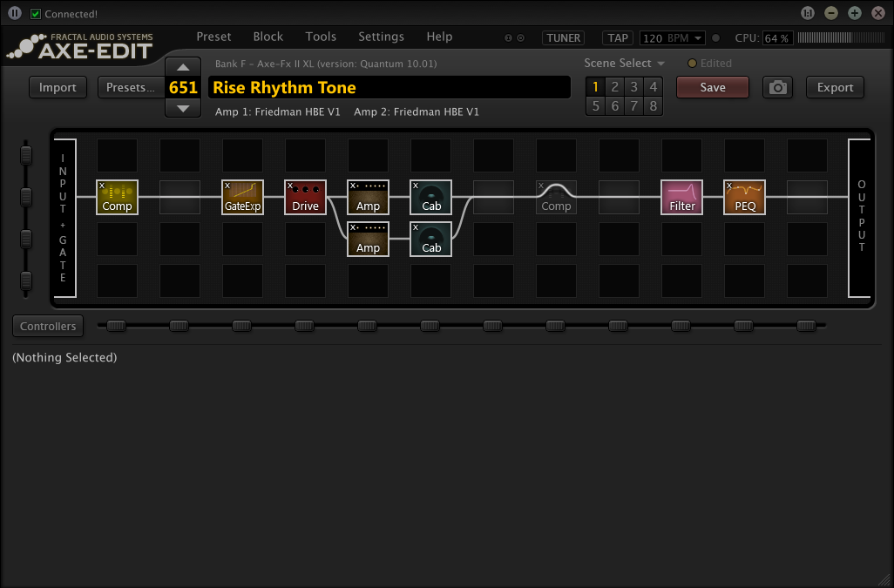The width and height of the screenshot is (894, 588).
Task: Expand the Scene Select dropdown
Action: pyautogui.click(x=624, y=64)
